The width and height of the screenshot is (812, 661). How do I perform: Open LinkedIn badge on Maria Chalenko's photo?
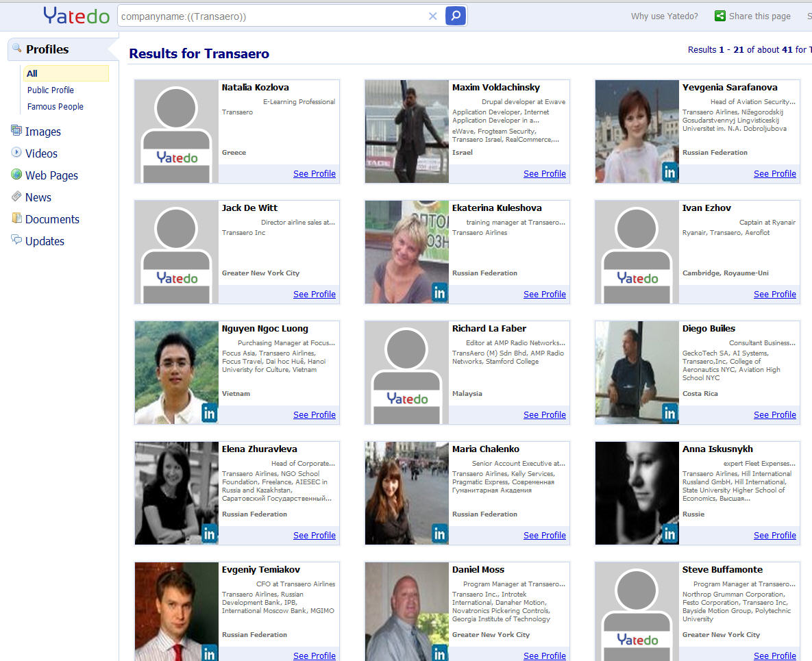point(440,534)
